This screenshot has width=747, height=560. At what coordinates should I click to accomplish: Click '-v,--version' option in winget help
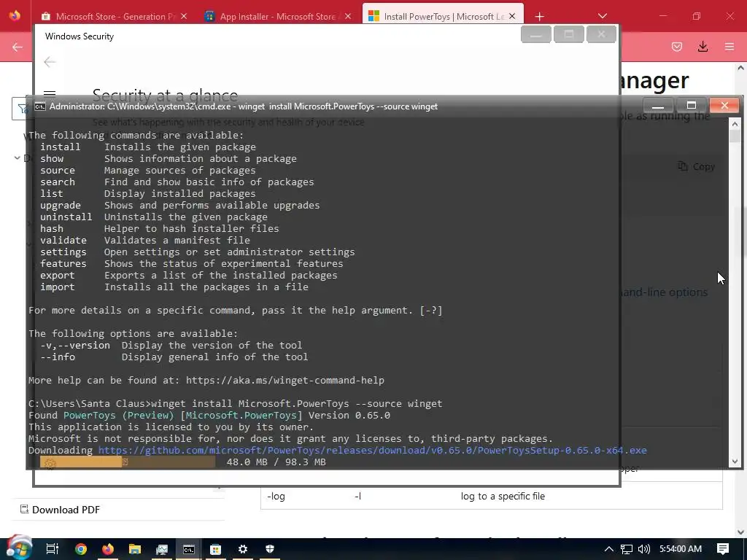tap(75, 345)
